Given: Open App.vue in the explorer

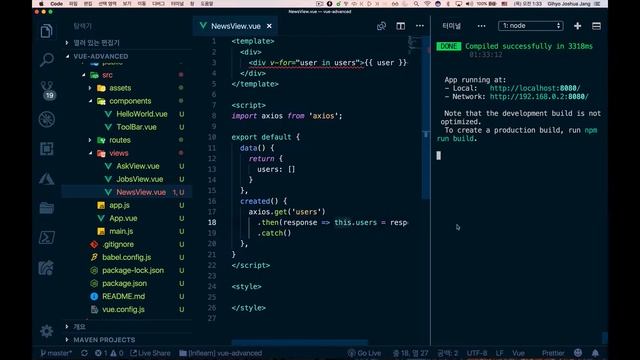Looking at the screenshot, I should point(123,218).
